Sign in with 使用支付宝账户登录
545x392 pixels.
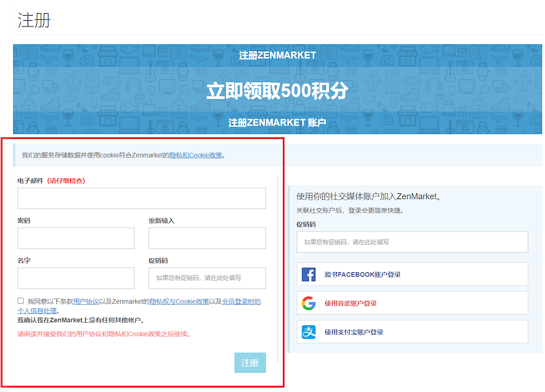click(412, 332)
